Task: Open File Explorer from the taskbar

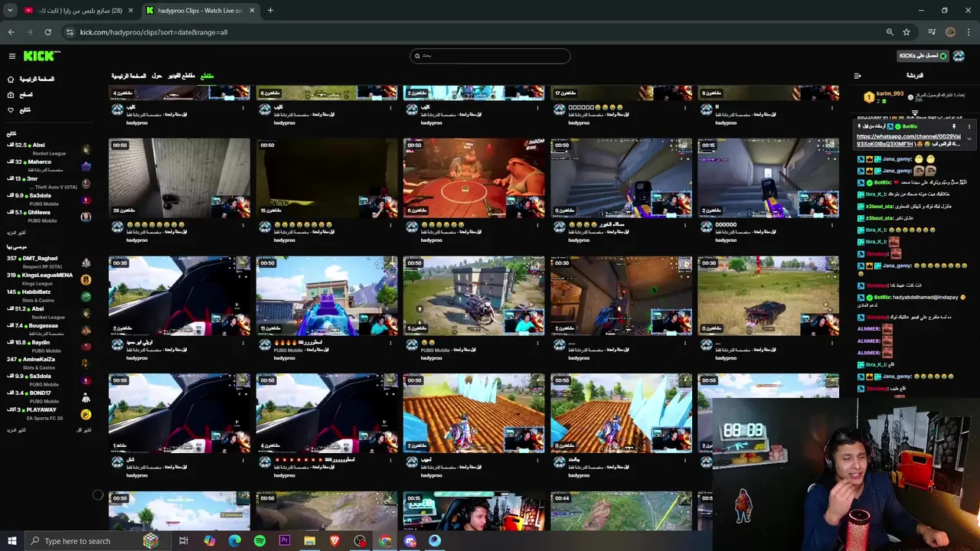Action: (x=309, y=541)
